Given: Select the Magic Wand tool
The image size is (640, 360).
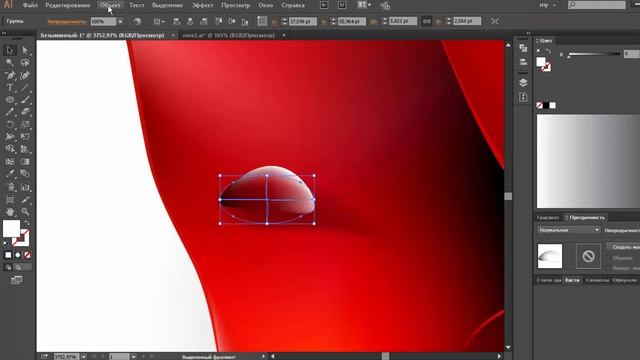Looking at the screenshot, I should click(x=10, y=63).
